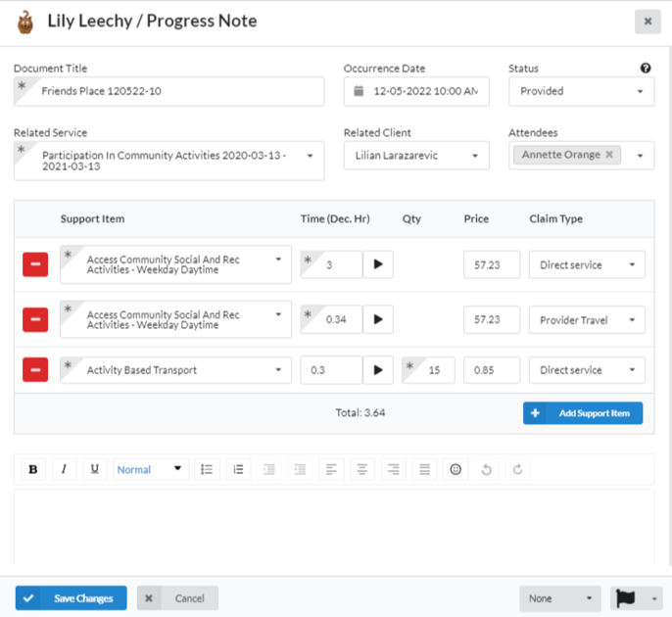Center align the note text
This screenshot has height=617, width=672.
(362, 469)
